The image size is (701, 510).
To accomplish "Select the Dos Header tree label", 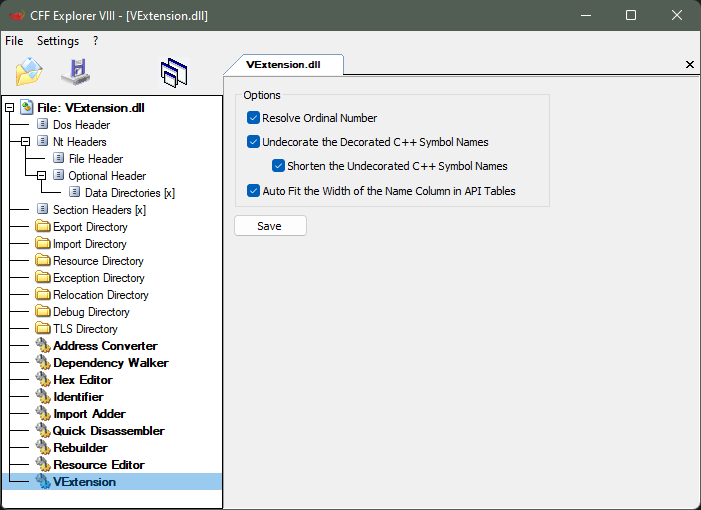I will [81, 125].
